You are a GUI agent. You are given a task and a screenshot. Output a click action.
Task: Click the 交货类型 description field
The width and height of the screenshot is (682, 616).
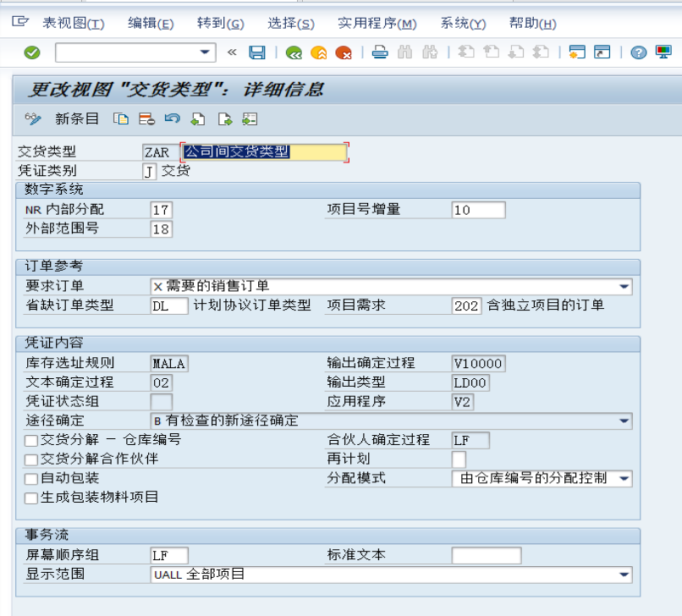pos(264,151)
